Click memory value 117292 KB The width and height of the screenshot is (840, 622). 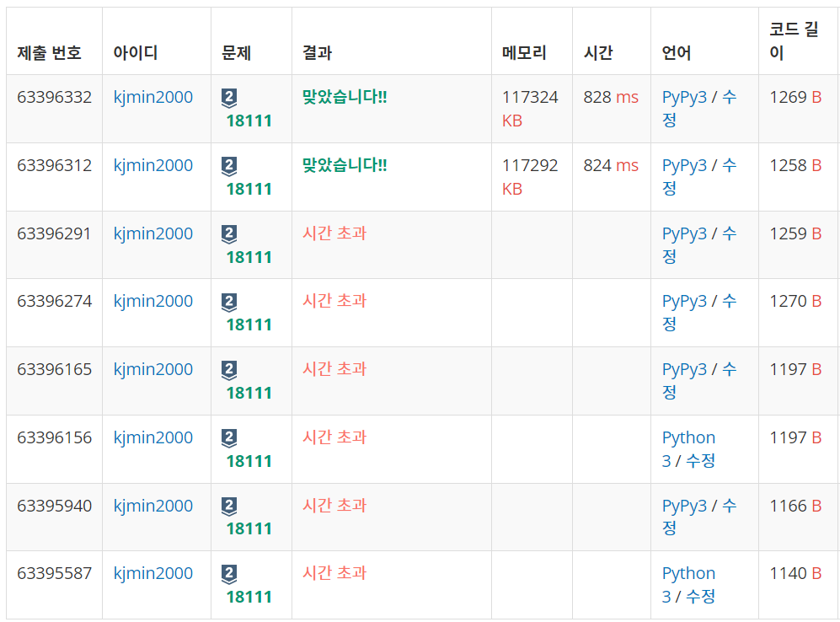click(530, 177)
